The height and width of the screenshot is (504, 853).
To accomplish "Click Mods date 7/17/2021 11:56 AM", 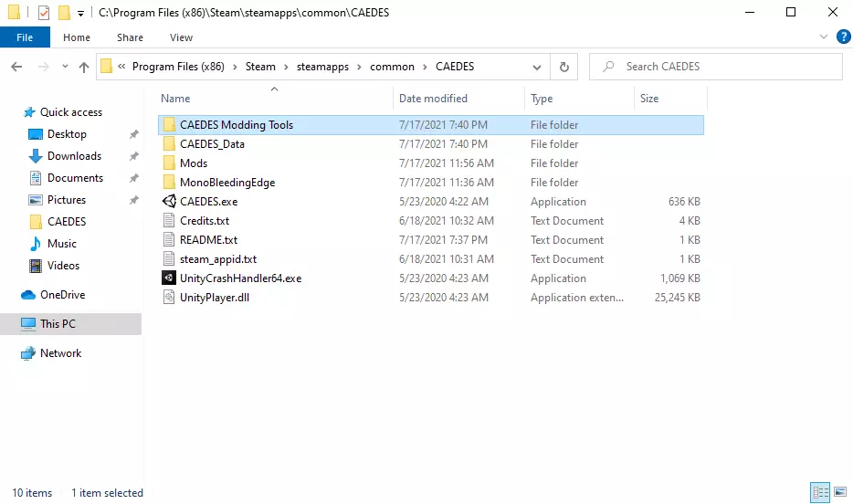I will pyautogui.click(x=446, y=163).
